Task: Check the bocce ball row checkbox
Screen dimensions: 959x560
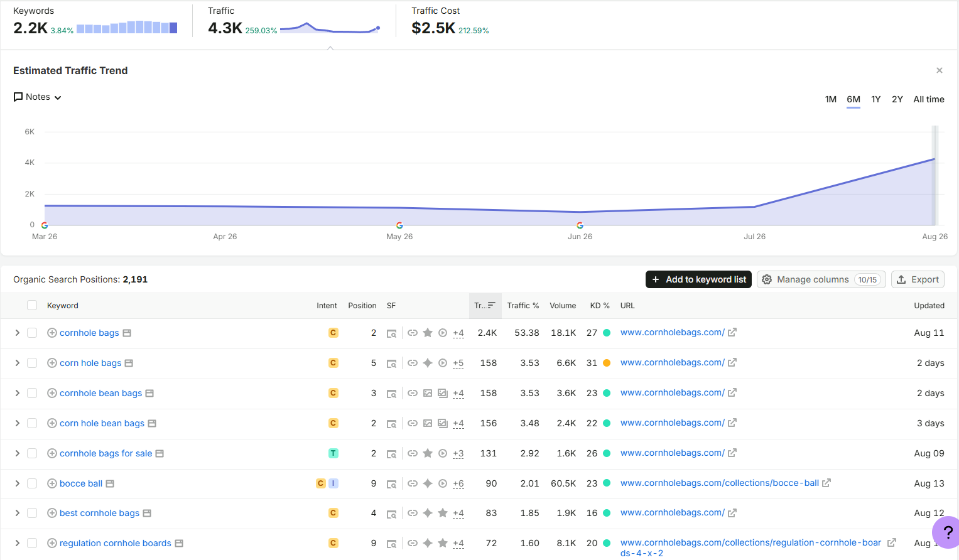Action: [x=32, y=483]
